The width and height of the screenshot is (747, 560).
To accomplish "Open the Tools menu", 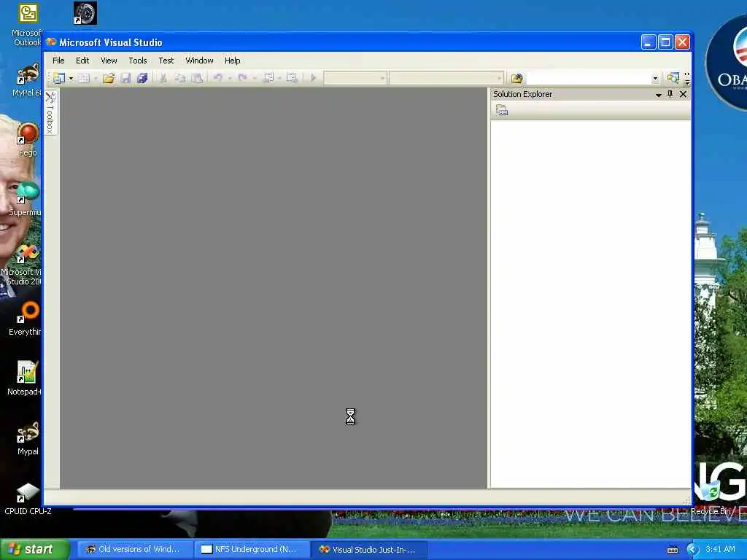I will [138, 61].
